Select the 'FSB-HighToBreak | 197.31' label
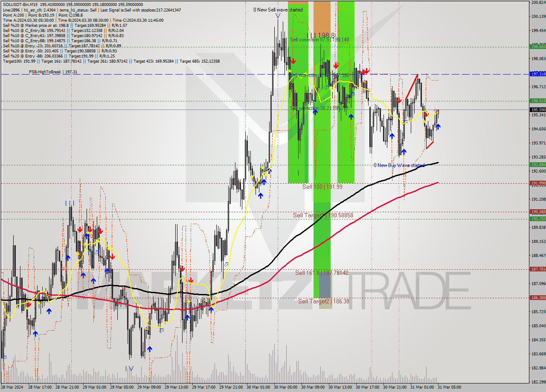The height and width of the screenshot is (392, 546). (53, 72)
